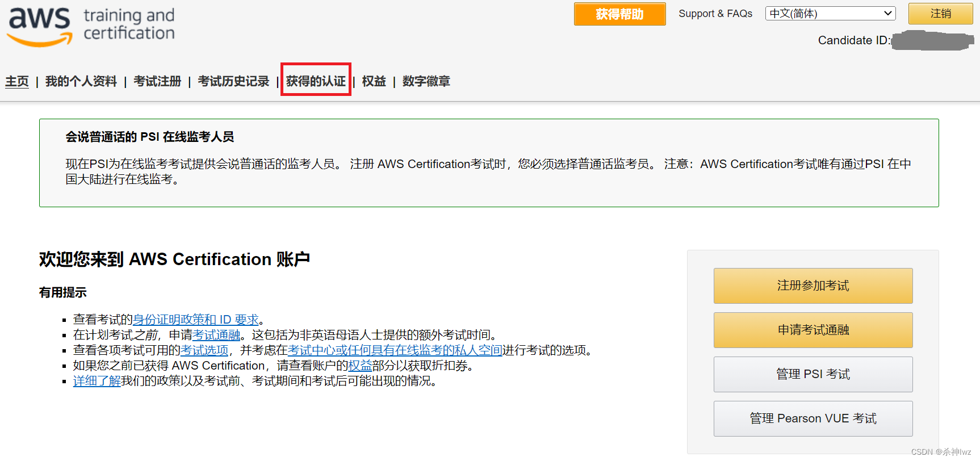Click the AWS training and certification logo
Viewport: 980px width, 461px height.
91,26
